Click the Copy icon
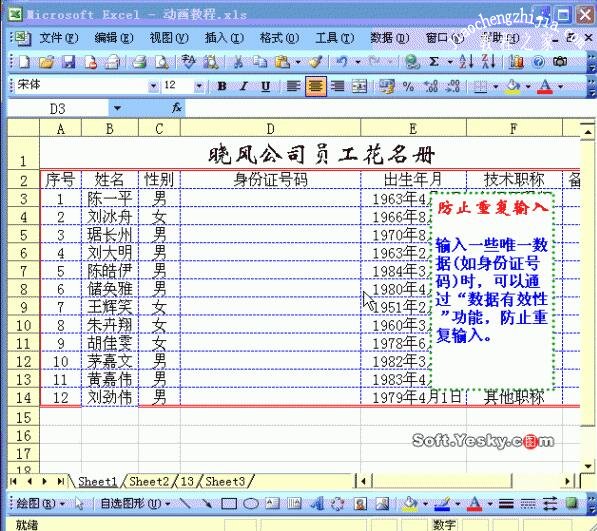Image resolution: width=597 pixels, height=531 pixels. pyautogui.click(x=260, y=62)
